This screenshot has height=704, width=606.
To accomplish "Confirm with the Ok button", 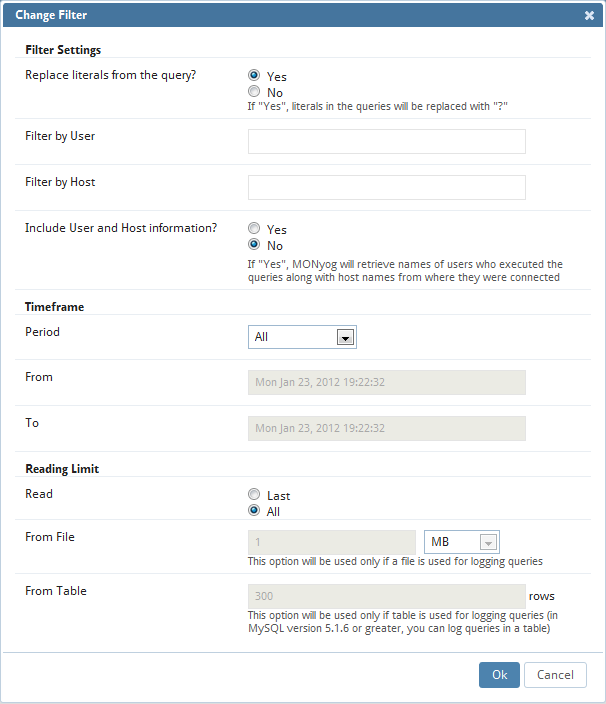I will point(499,675).
